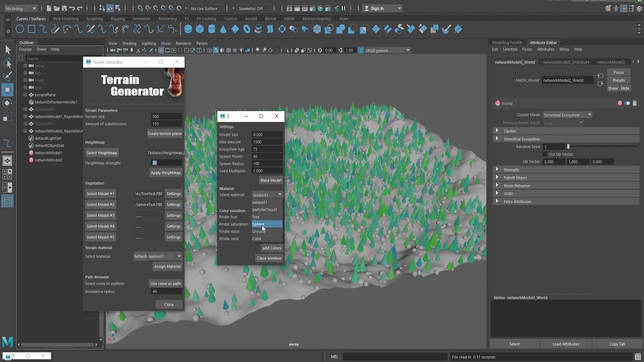Image resolution: width=644 pixels, height=362 pixels.
Task: Activate the Paint selection tool
Action: pyautogui.click(x=8, y=76)
